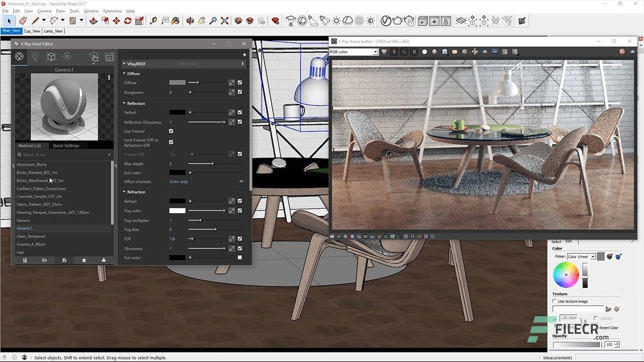
Task: Toggle Lock Fresnel IOR to Refraction IOR
Action: pos(171,142)
